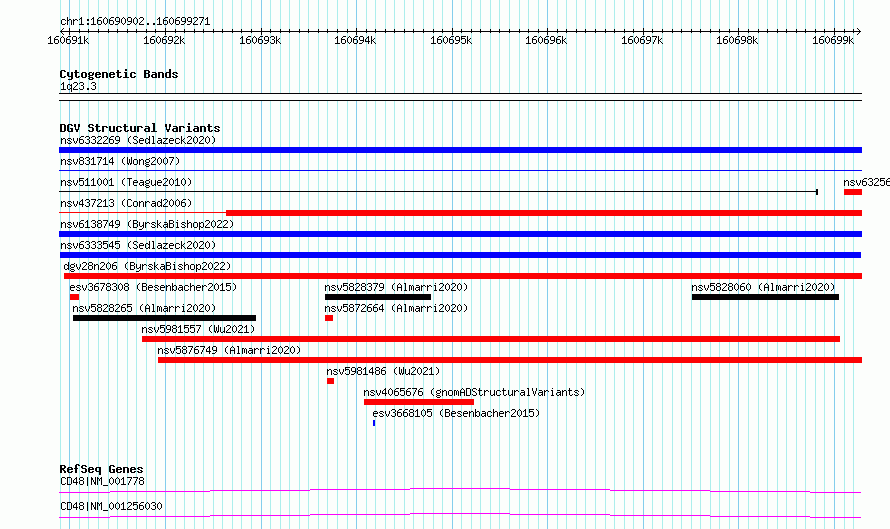Open nsv6138749 (ByrskaBishop2022) label
The width and height of the screenshot is (890, 529).
coord(147,224)
